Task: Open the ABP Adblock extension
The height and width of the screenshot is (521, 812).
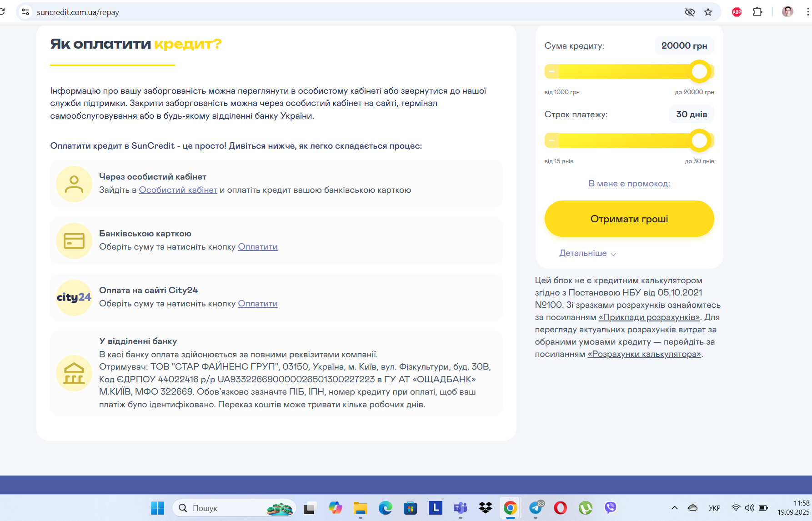Action: pos(737,12)
